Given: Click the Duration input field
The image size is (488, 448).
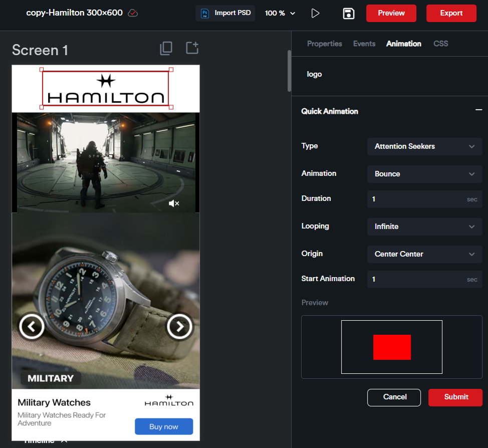Looking at the screenshot, I should [x=416, y=199].
